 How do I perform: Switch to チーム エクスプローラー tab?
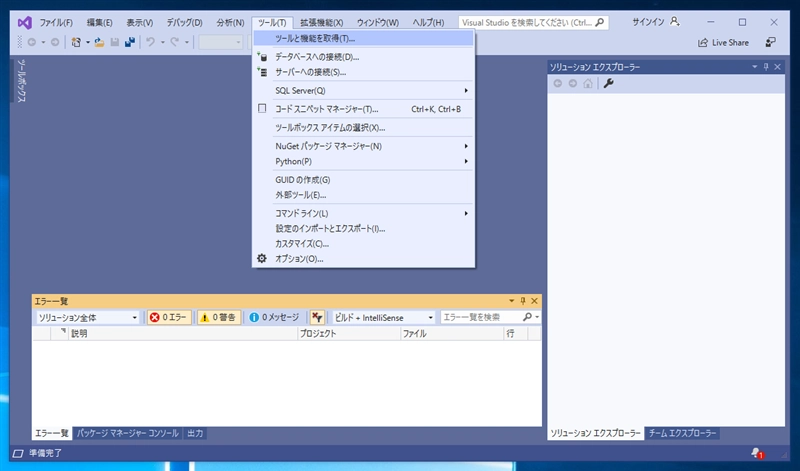(683, 433)
